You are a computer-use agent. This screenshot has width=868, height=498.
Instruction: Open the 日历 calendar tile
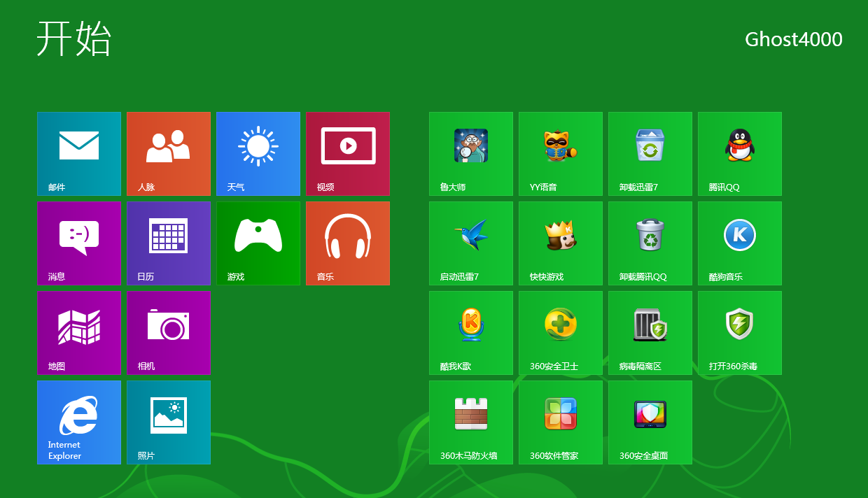(169, 243)
